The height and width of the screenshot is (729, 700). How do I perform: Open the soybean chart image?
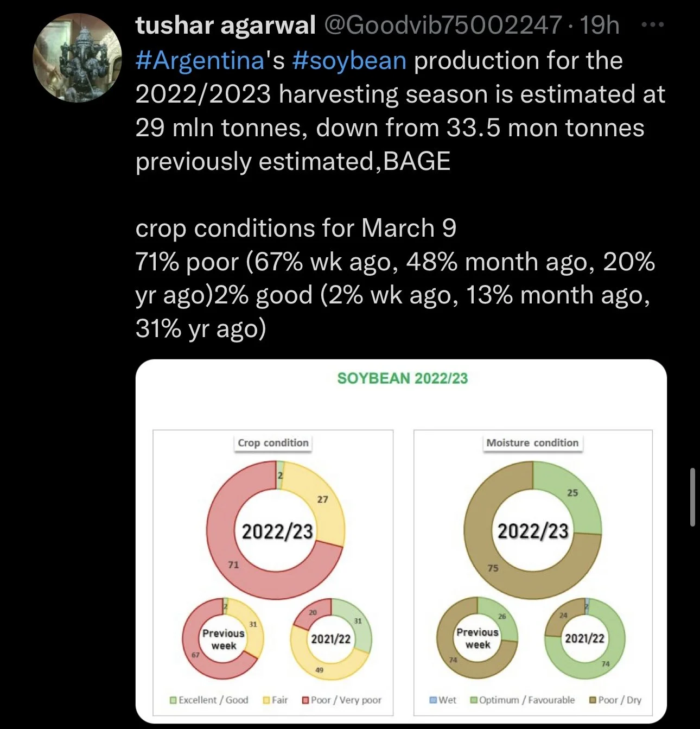pyautogui.click(x=401, y=541)
